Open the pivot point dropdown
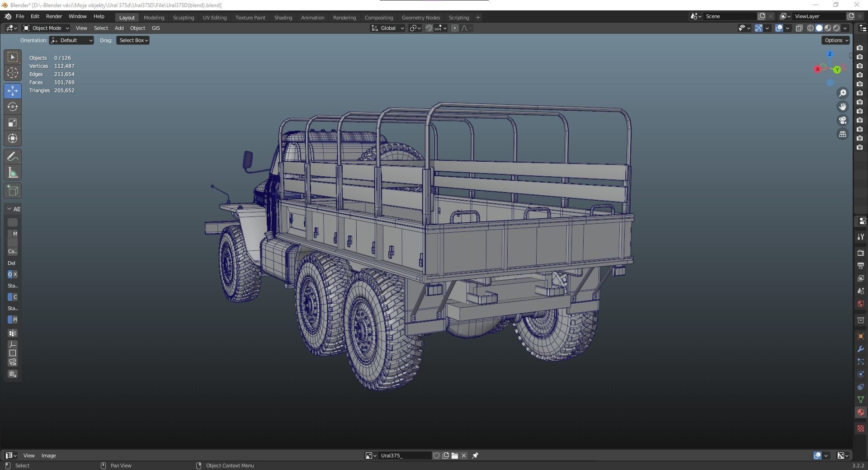Viewport: 868px width, 470px height. [x=415, y=28]
